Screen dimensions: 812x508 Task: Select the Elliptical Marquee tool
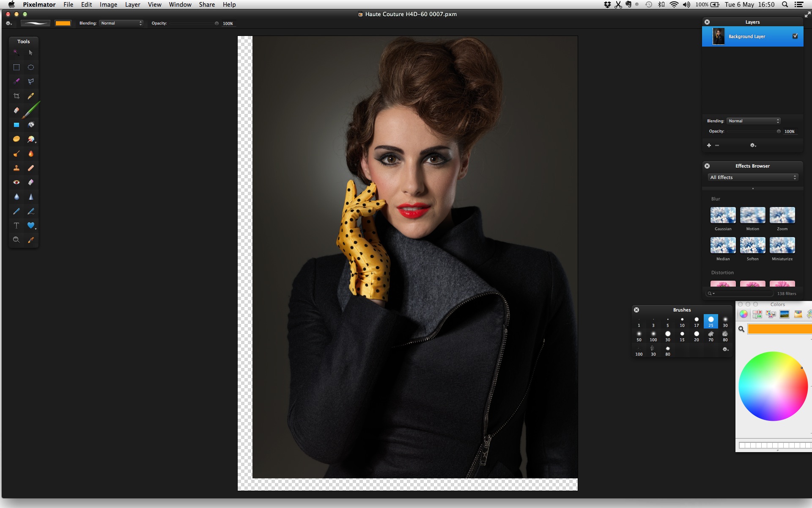[31, 67]
